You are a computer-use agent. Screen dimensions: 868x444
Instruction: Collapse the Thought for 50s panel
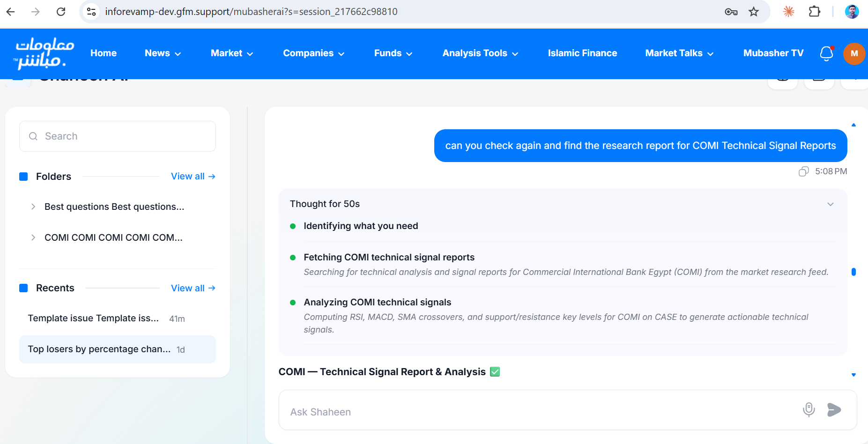831,204
